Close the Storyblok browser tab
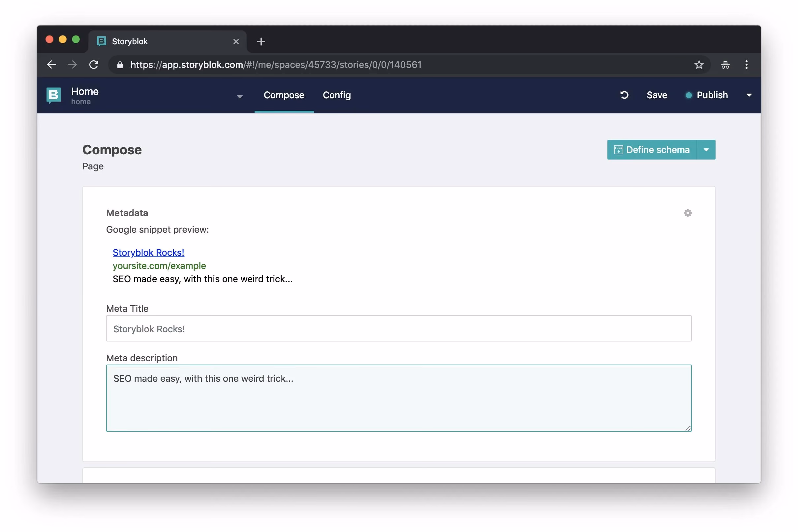Viewport: 798px width, 532px height. click(x=236, y=42)
